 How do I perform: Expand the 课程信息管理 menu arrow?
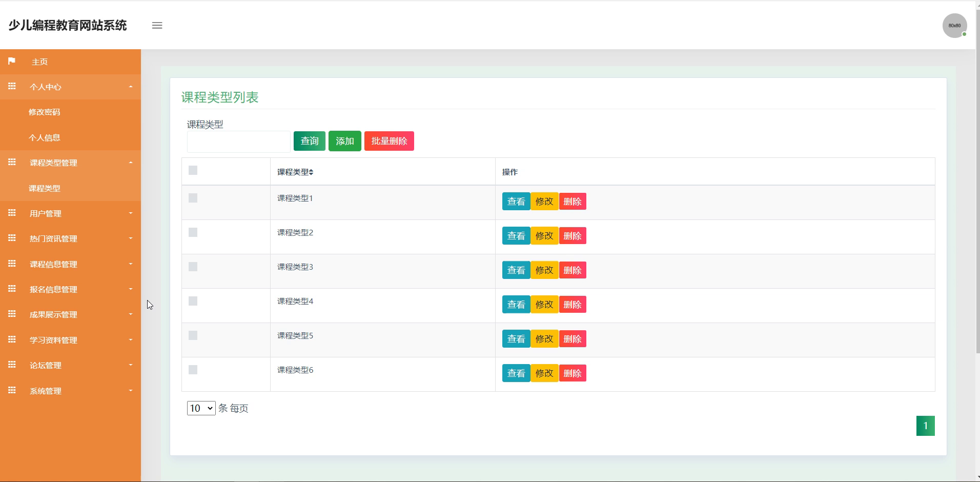[131, 264]
